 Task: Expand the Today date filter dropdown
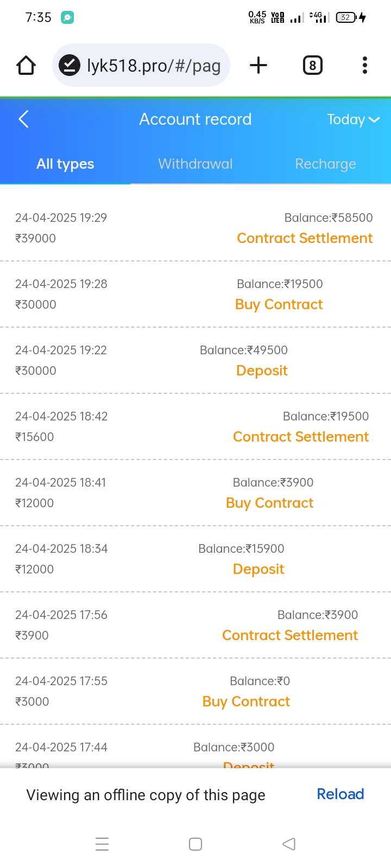(353, 119)
